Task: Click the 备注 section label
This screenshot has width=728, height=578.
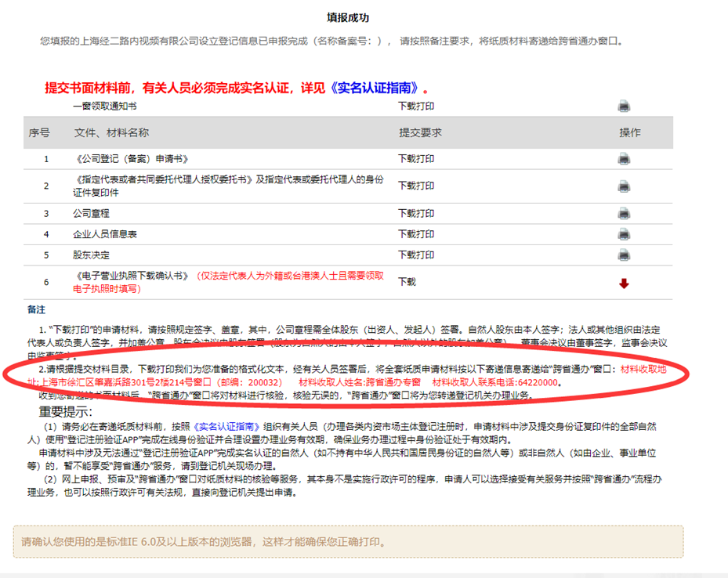Action: [36, 310]
